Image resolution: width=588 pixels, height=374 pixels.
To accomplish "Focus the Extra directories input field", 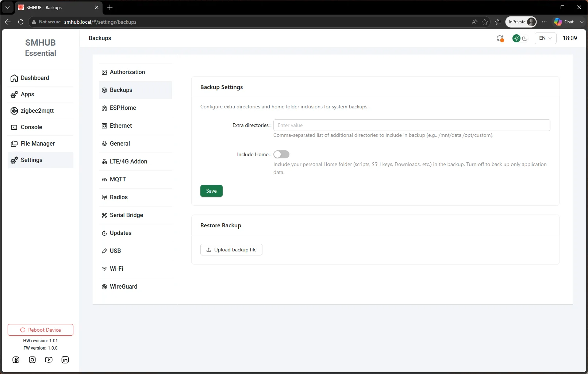I will (x=412, y=125).
